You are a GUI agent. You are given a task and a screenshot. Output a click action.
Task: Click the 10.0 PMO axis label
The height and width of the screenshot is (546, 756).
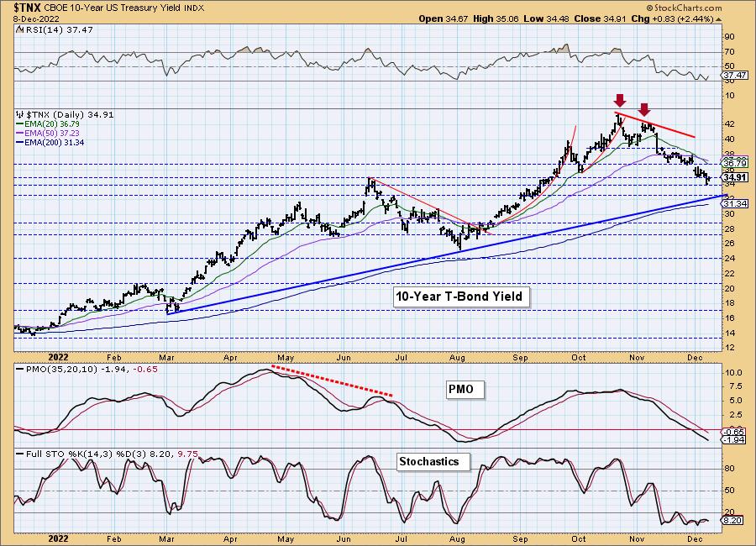pyautogui.click(x=732, y=373)
